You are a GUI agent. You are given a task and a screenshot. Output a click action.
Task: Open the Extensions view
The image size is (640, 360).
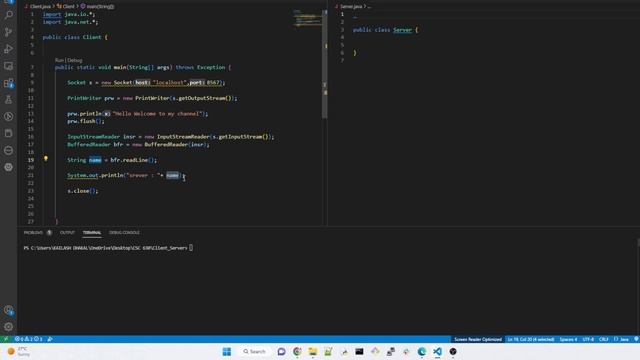click(8, 83)
